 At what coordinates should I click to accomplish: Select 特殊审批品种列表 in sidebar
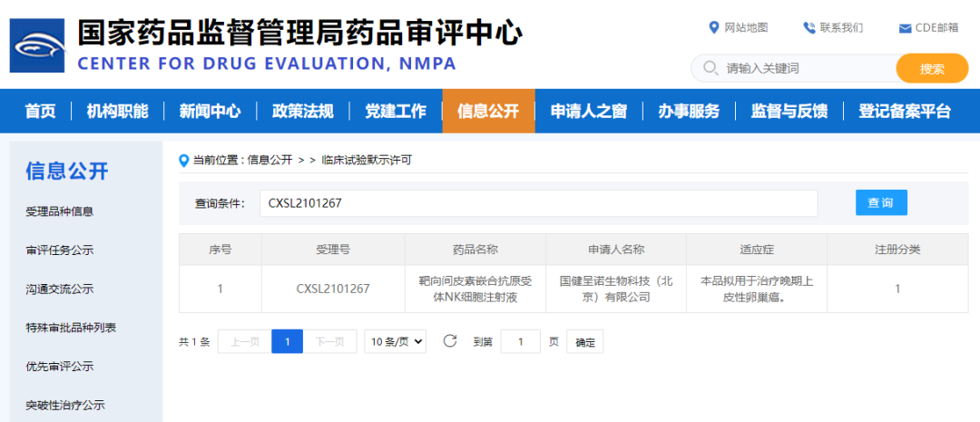point(71,328)
